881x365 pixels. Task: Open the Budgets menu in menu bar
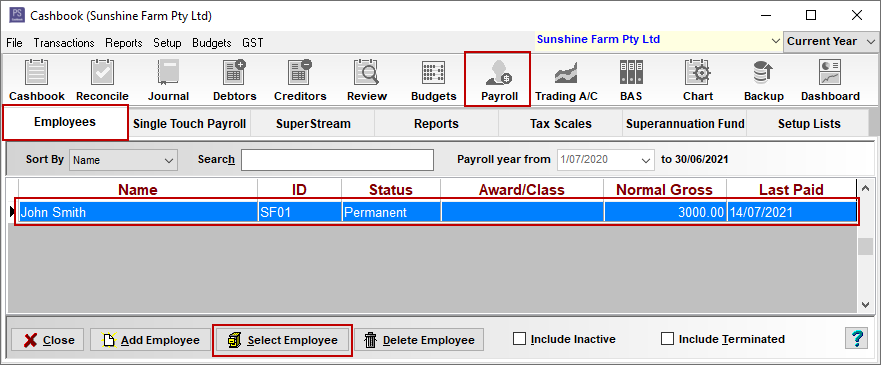(x=211, y=43)
